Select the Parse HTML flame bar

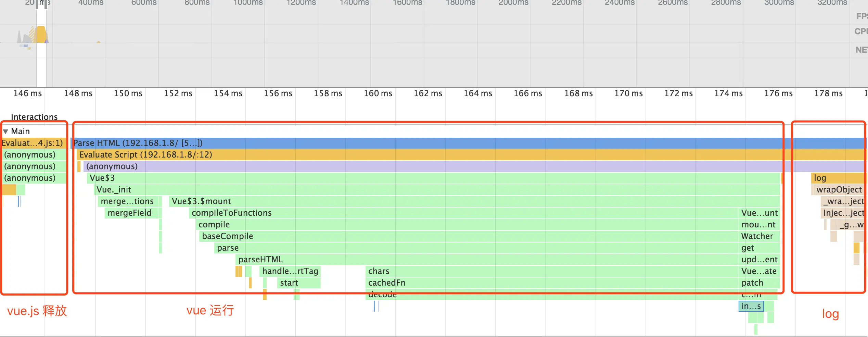(469, 143)
